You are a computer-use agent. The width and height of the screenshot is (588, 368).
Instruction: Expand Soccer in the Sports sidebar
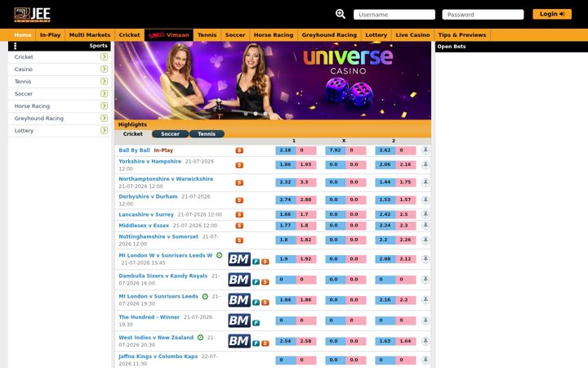[x=104, y=93]
